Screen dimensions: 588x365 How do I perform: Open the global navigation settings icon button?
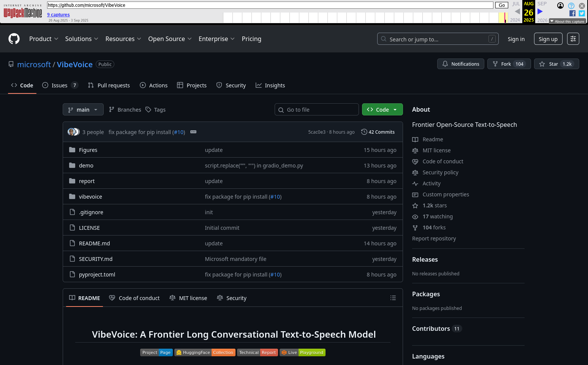[573, 39]
